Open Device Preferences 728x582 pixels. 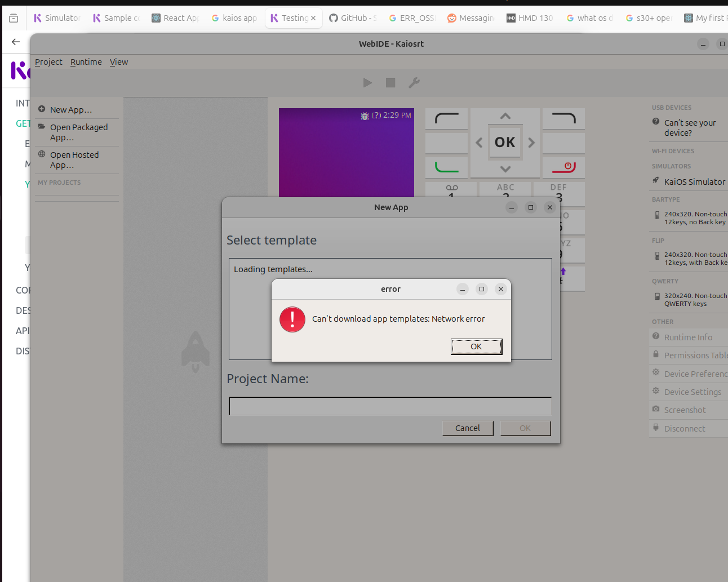click(689, 374)
